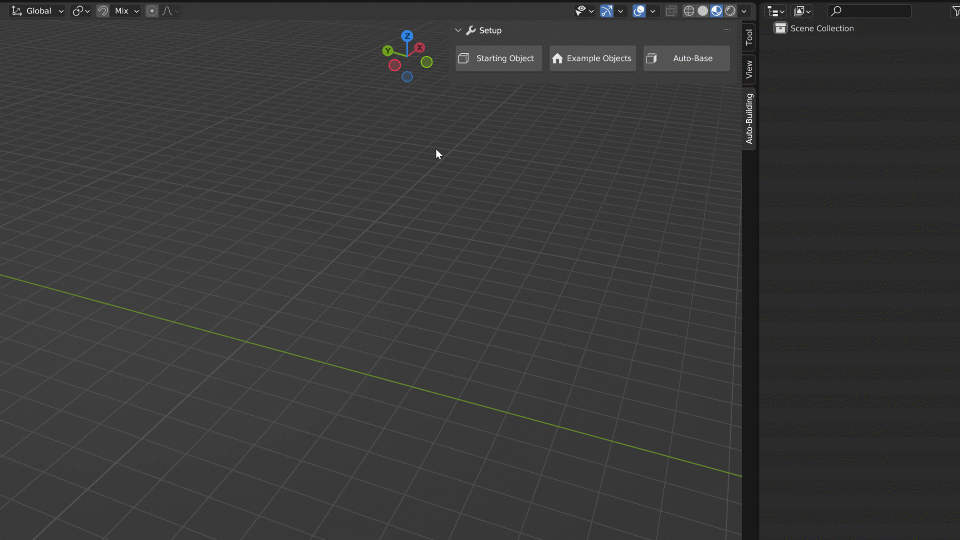Switch to the Auto-Building sidebar tab
The image size is (960, 540).
pyautogui.click(x=749, y=119)
